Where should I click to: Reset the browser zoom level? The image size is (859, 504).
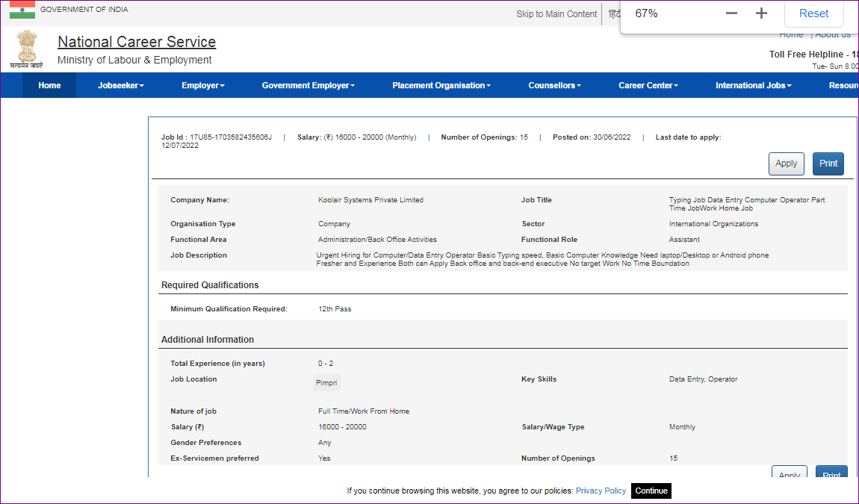click(813, 13)
